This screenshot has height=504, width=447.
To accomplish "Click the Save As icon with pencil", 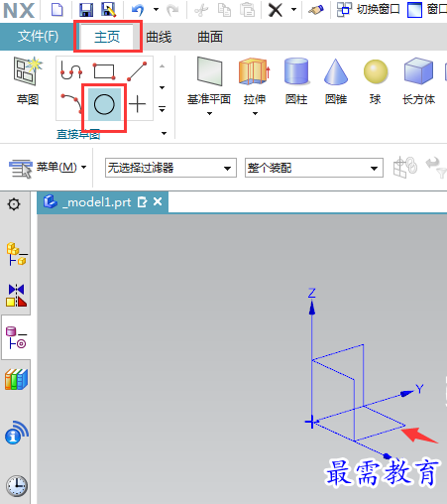I will 109,10.
